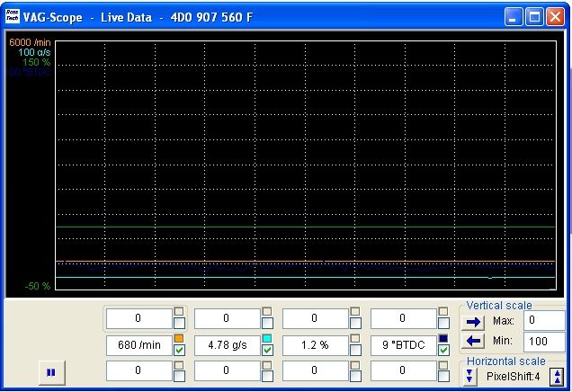The image size is (572, 392).
Task: Click the VAG-Scope title bar icon
Action: coord(13,16)
